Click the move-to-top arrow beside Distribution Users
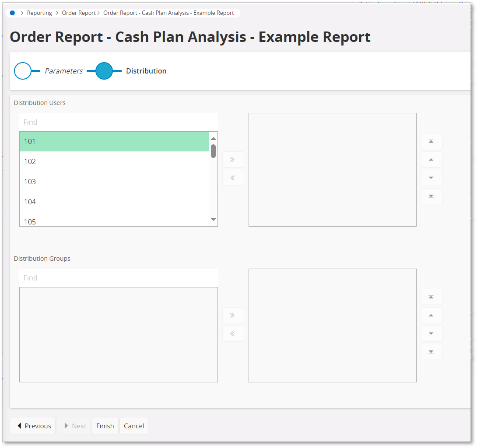 pos(431,141)
